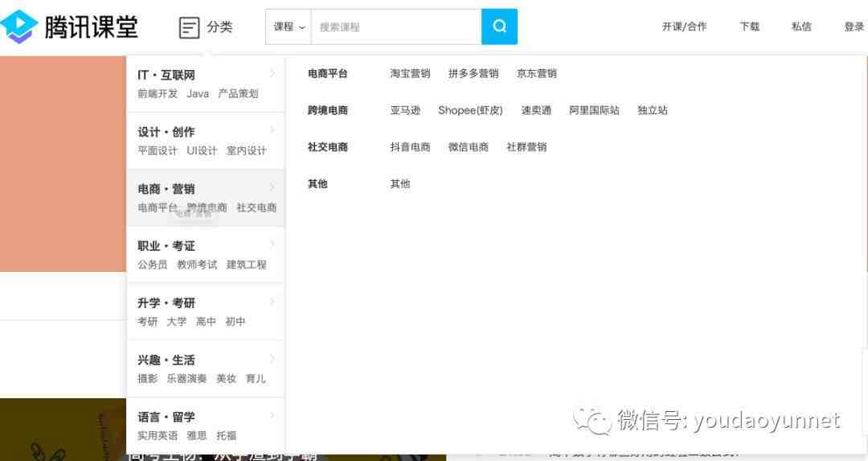Open 育儿 under 兴趣·生活
The height and width of the screenshot is (461, 868).
tap(256, 379)
